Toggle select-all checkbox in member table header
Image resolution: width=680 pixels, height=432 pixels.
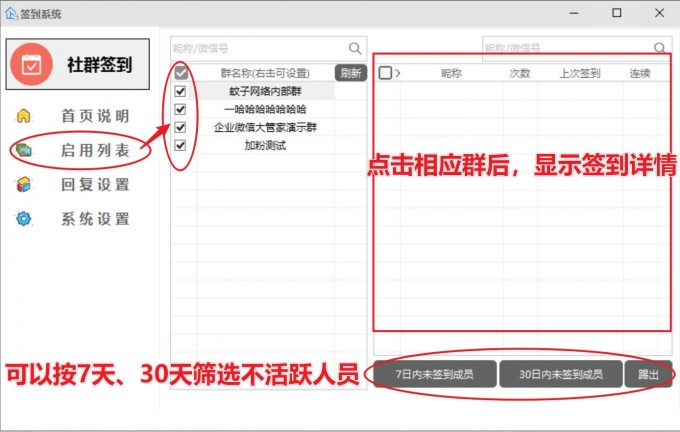click(x=385, y=73)
